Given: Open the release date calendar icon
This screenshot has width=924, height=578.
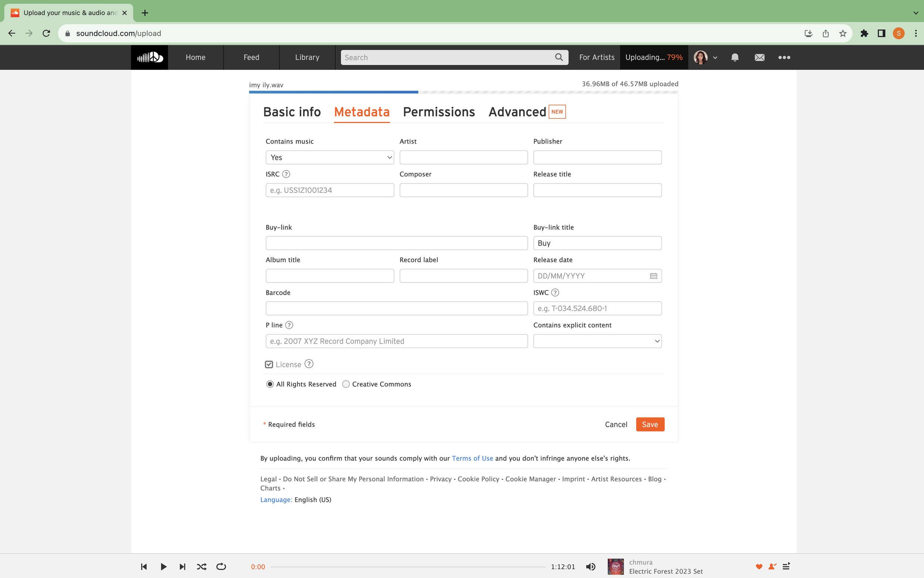Looking at the screenshot, I should (653, 276).
